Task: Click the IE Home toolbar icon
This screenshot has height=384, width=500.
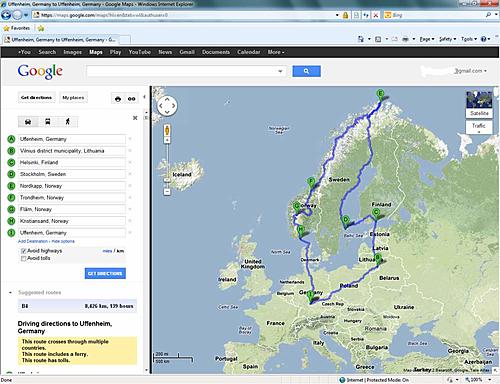Action: tap(361, 39)
